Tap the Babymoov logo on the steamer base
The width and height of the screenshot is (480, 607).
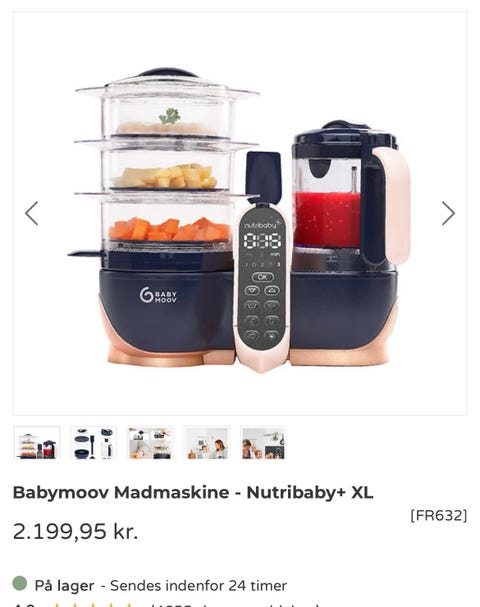pos(158,295)
